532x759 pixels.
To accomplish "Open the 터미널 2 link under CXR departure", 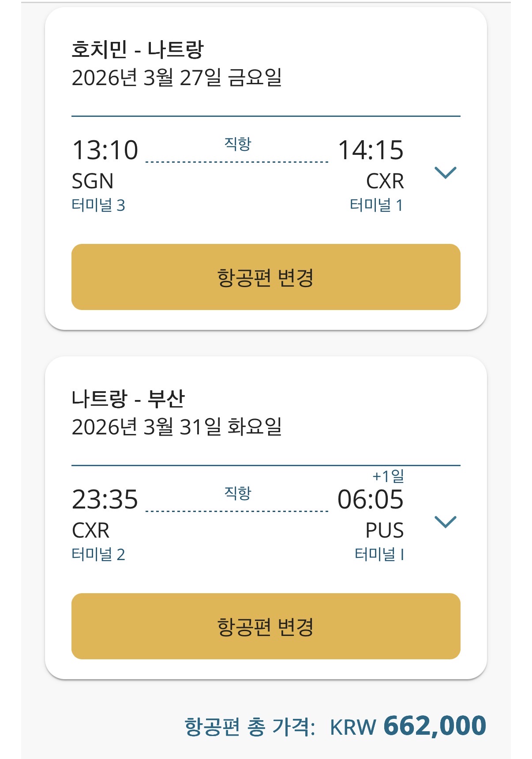I will tap(98, 554).
